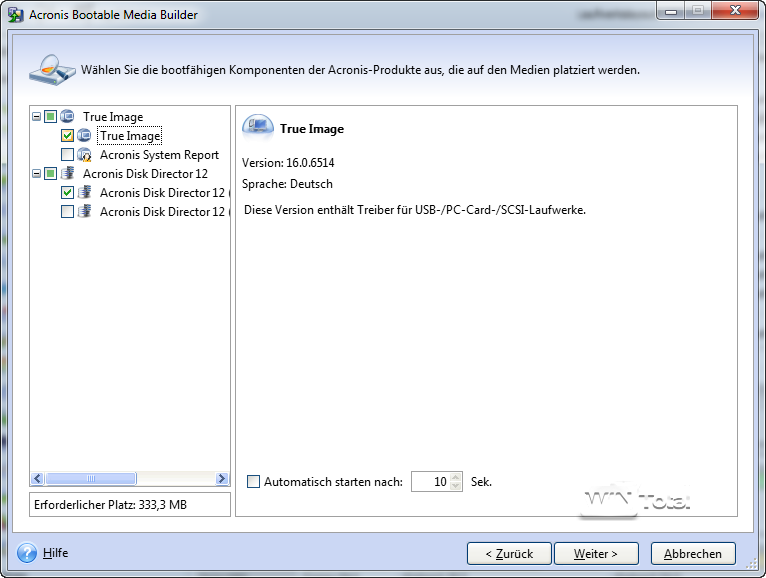
Task: Click the True Image monitor icon in details pane
Action: click(x=257, y=127)
